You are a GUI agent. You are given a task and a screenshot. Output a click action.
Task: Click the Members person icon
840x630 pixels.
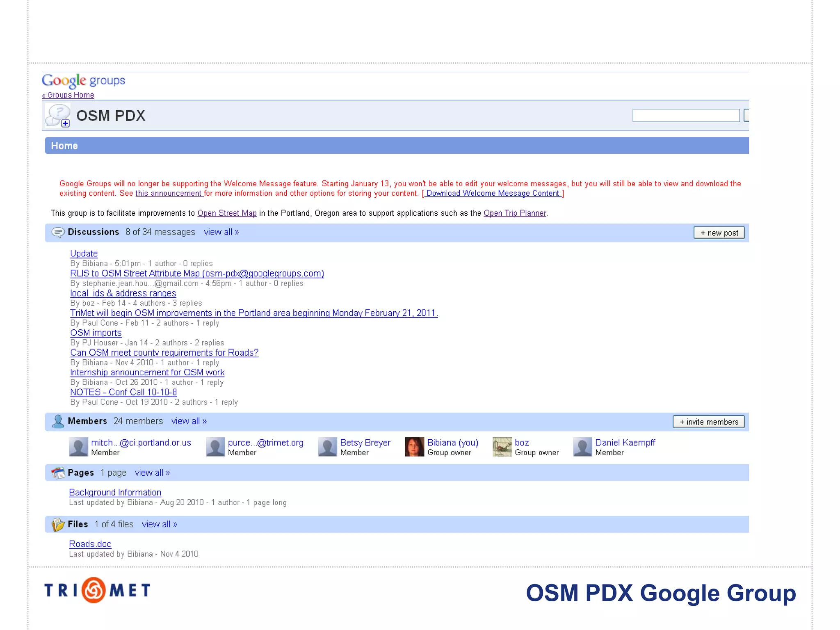pyautogui.click(x=58, y=421)
